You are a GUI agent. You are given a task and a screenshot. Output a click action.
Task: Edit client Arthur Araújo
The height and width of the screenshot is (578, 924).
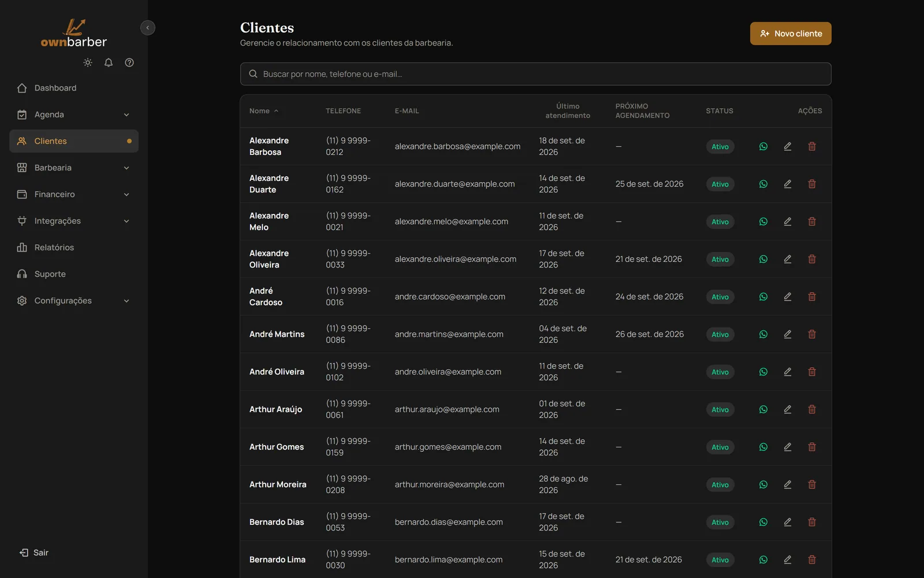tap(788, 409)
